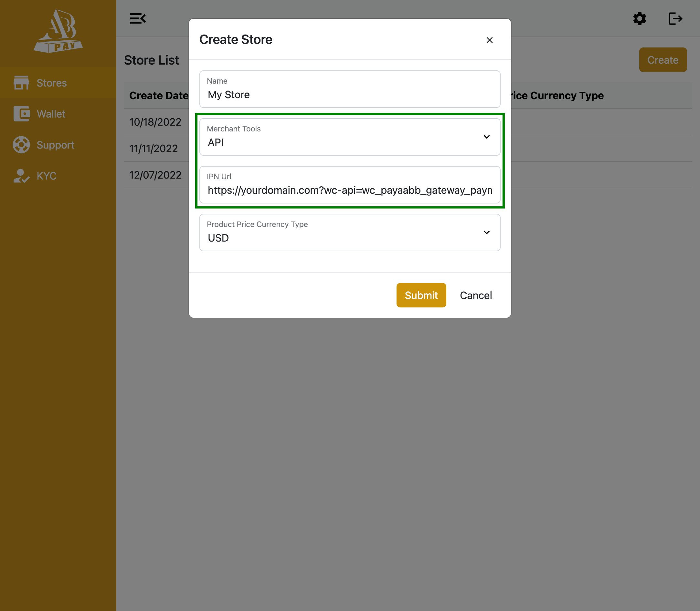The width and height of the screenshot is (700, 611).
Task: Click the Merchant Tools chevron arrow
Action: tap(487, 137)
